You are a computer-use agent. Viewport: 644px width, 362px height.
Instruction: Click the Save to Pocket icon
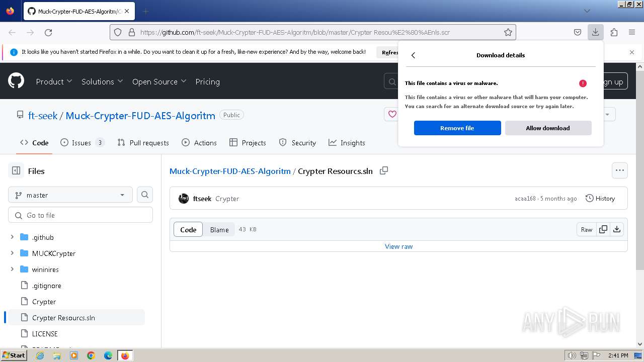(x=578, y=32)
